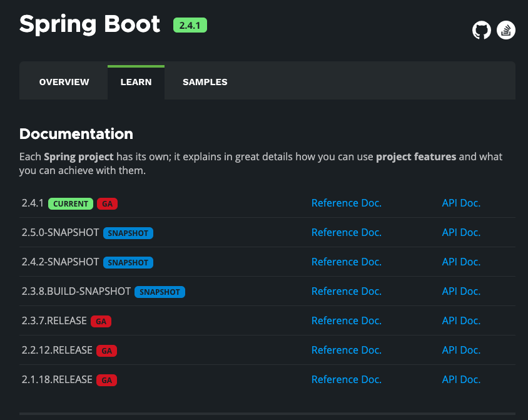Select the Learn tab

[136, 82]
